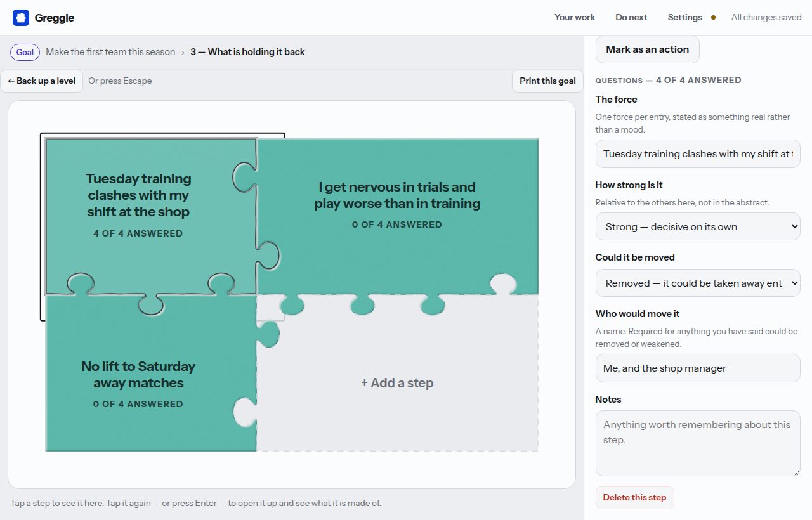Click the 'Questions — 4 of 4 answered' heading
The image size is (812, 520).
[668, 80]
